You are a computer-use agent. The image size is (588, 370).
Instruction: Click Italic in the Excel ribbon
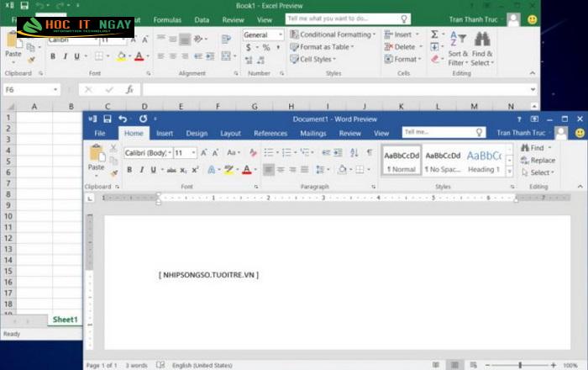click(65, 56)
